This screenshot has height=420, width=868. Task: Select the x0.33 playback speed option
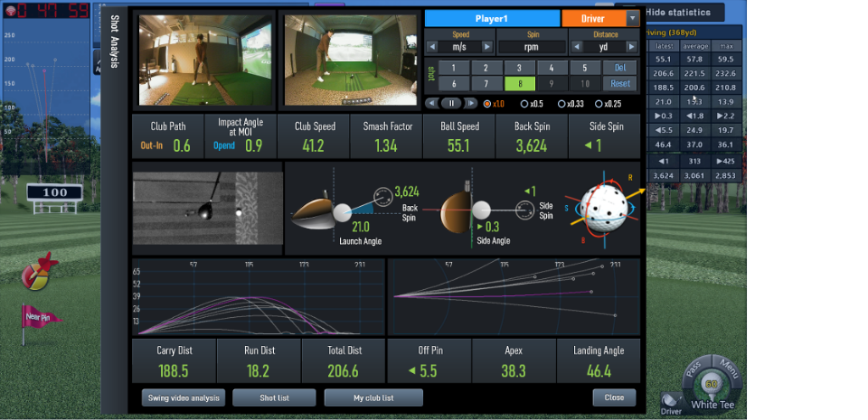pos(562,103)
